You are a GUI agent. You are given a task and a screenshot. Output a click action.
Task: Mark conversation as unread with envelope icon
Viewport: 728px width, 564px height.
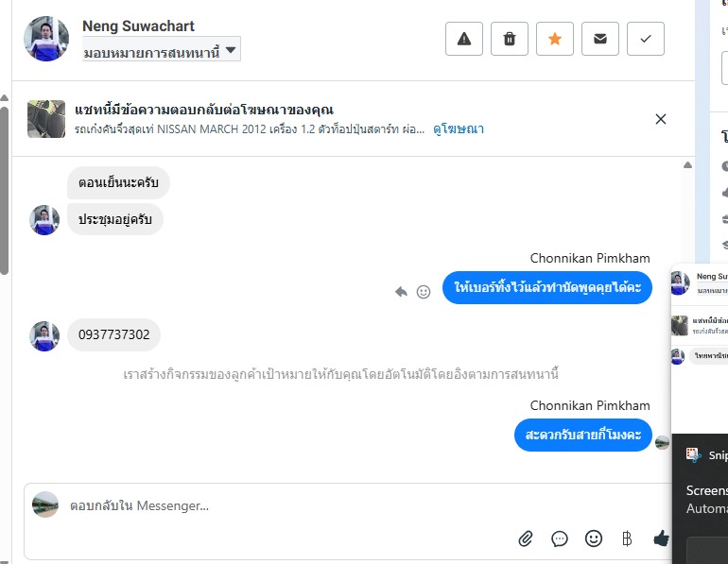coord(600,39)
